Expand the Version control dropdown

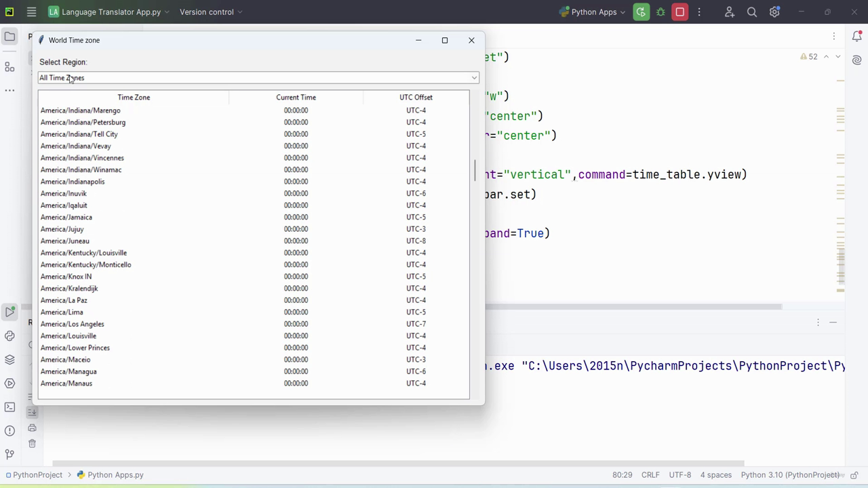click(211, 12)
